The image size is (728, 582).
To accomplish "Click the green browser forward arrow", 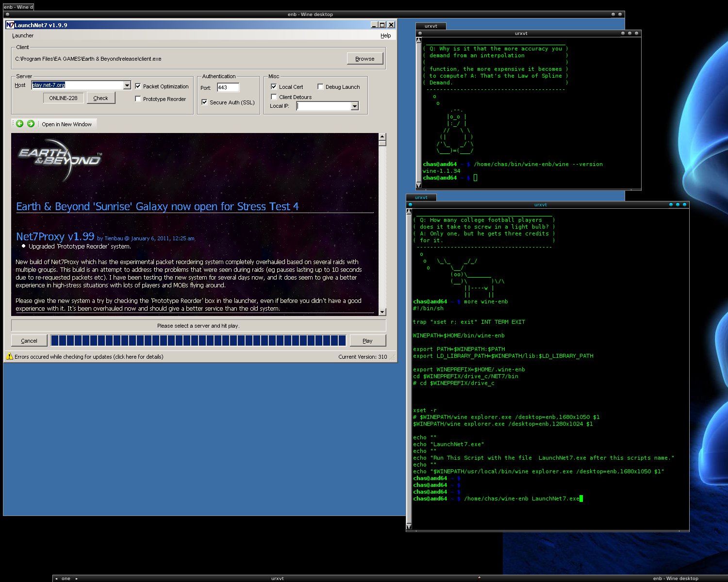I will [31, 124].
